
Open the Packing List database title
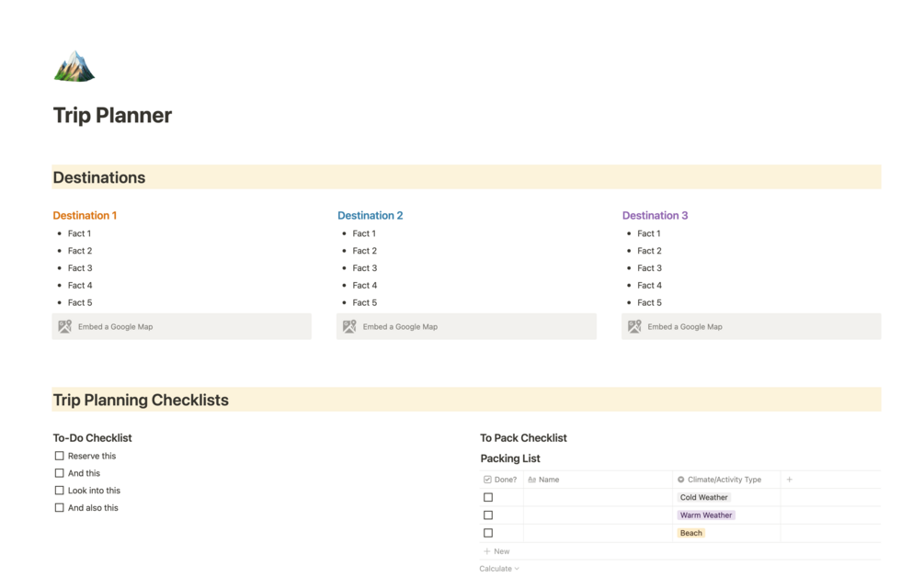(x=510, y=458)
